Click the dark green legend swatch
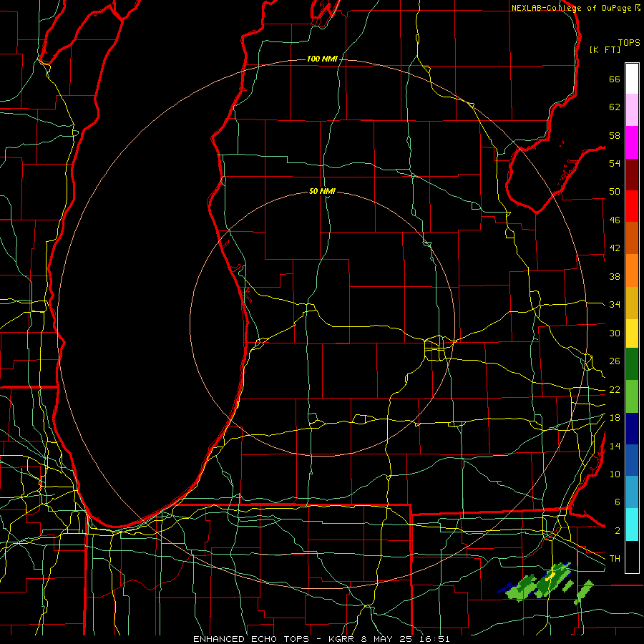Viewport: 644px width, 644px height. pos(632,364)
